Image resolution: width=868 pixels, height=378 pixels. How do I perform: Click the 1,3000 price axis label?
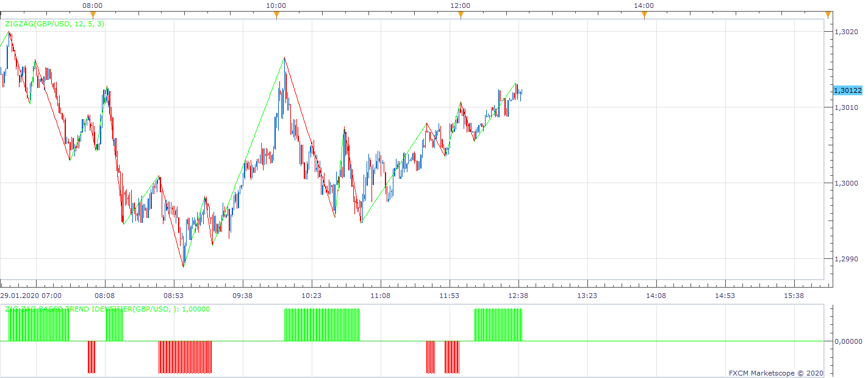(845, 183)
